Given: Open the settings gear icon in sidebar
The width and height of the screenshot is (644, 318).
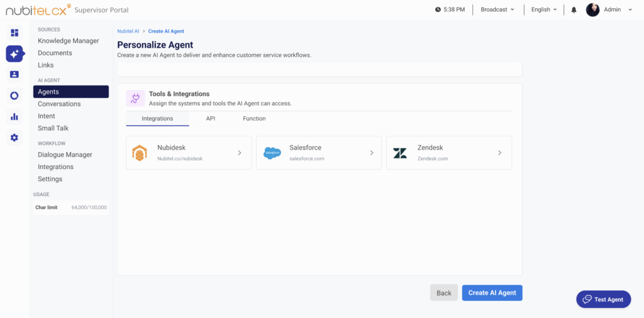Looking at the screenshot, I should tap(14, 138).
